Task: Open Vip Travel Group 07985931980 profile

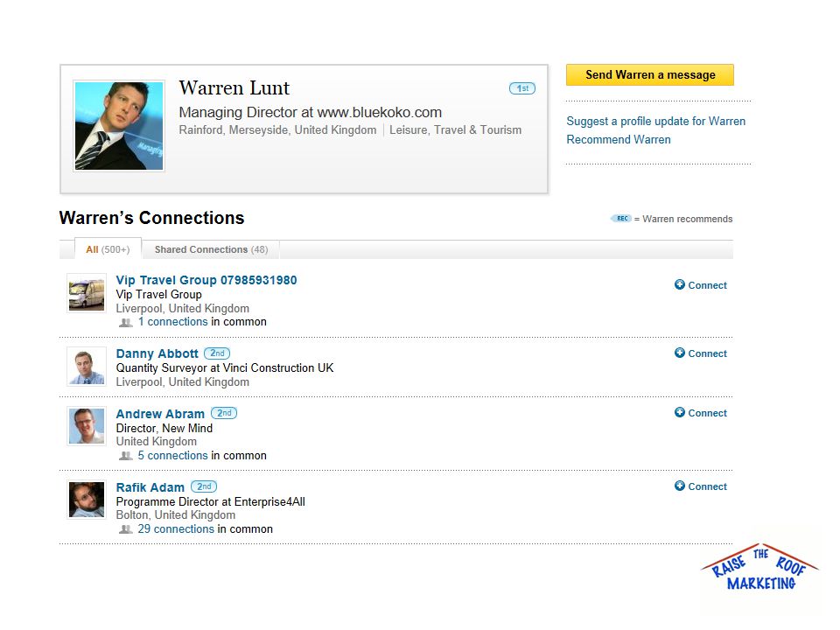Action: (206, 280)
